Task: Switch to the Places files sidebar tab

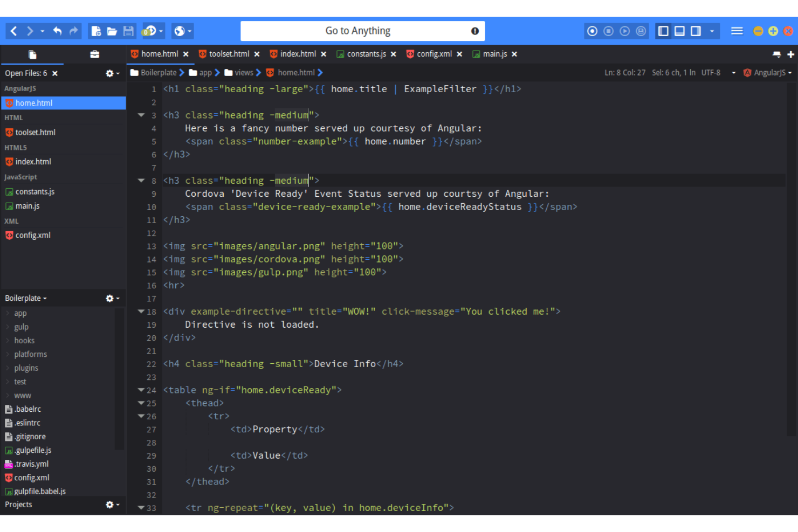Action: [x=32, y=54]
